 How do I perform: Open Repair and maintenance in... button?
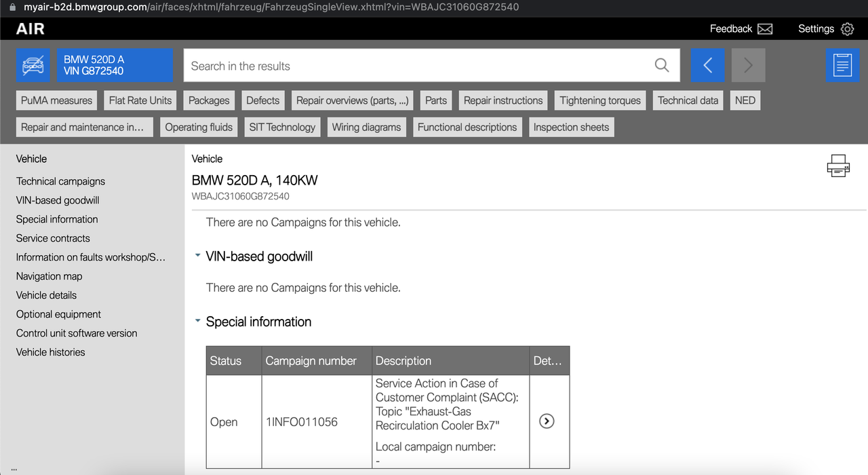(85, 127)
